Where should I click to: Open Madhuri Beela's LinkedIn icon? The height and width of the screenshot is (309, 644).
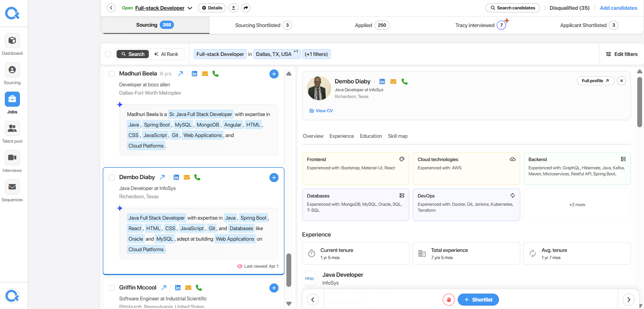pos(194,74)
